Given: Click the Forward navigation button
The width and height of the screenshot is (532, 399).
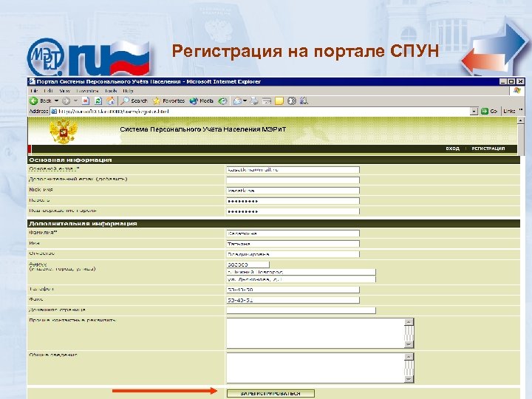Looking at the screenshot, I should [x=66, y=100].
